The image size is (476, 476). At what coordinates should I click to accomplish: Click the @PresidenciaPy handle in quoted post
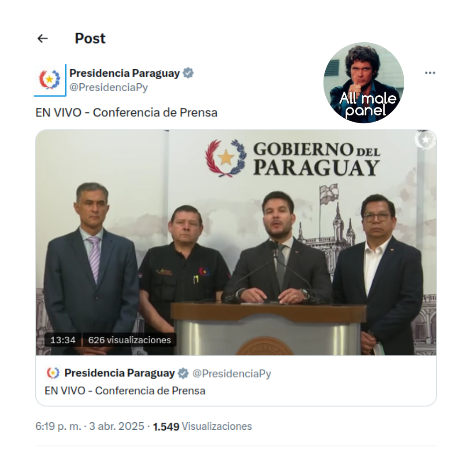coord(232,373)
